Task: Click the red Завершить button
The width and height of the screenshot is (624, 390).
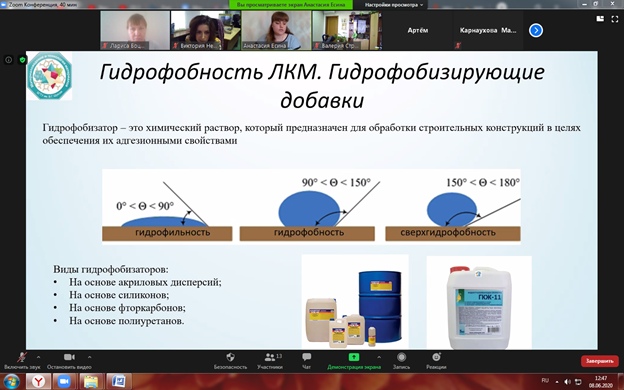Action: tap(599, 361)
